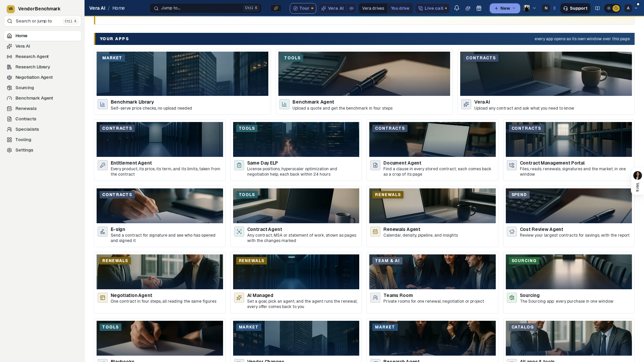The image size is (644, 362).
Task: Open the messages inbox icon
Action: 468,8
